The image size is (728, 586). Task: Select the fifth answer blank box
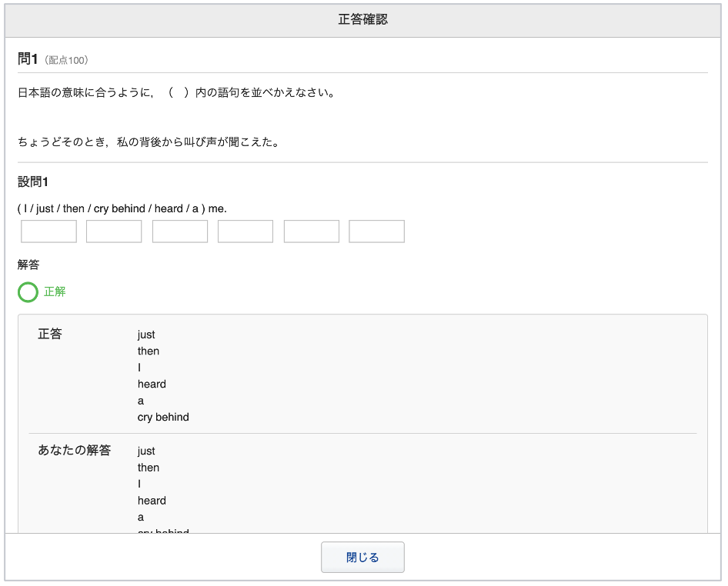pos(312,231)
